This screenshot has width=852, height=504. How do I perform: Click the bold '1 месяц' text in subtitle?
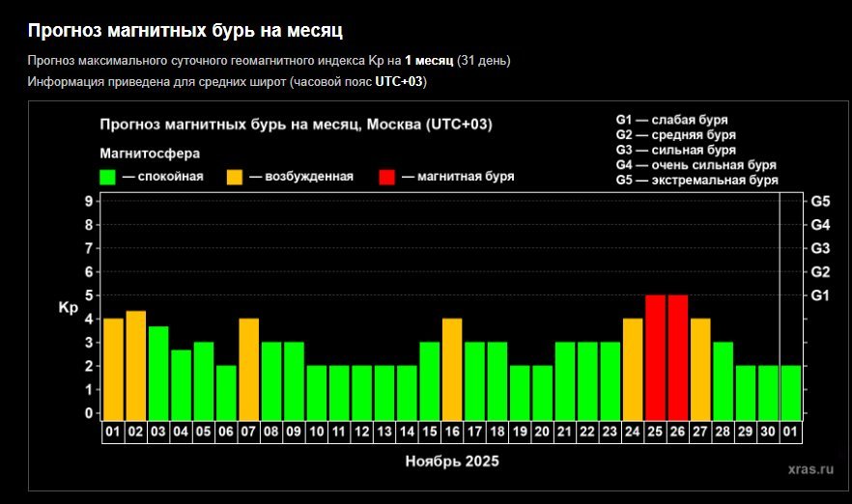pyautogui.click(x=428, y=61)
